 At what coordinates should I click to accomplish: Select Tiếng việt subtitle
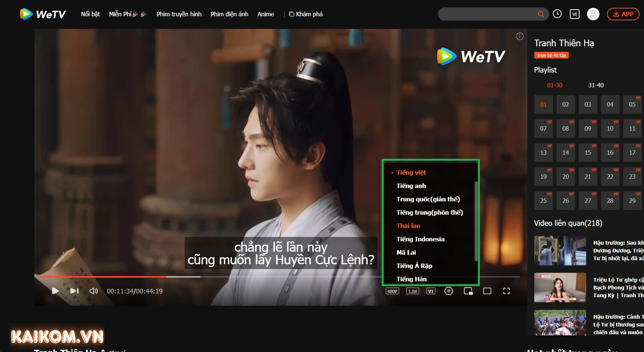(x=411, y=172)
